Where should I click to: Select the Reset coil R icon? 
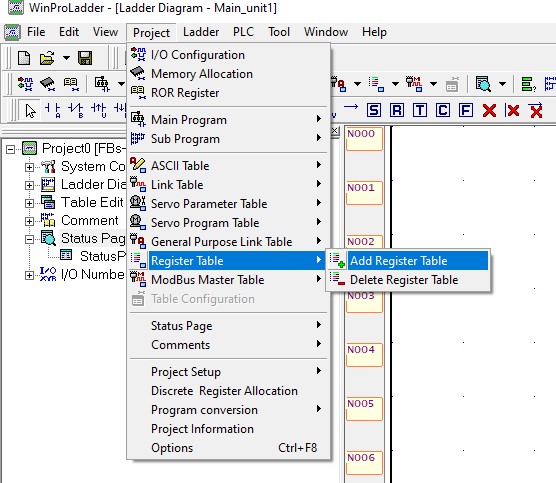click(x=396, y=110)
